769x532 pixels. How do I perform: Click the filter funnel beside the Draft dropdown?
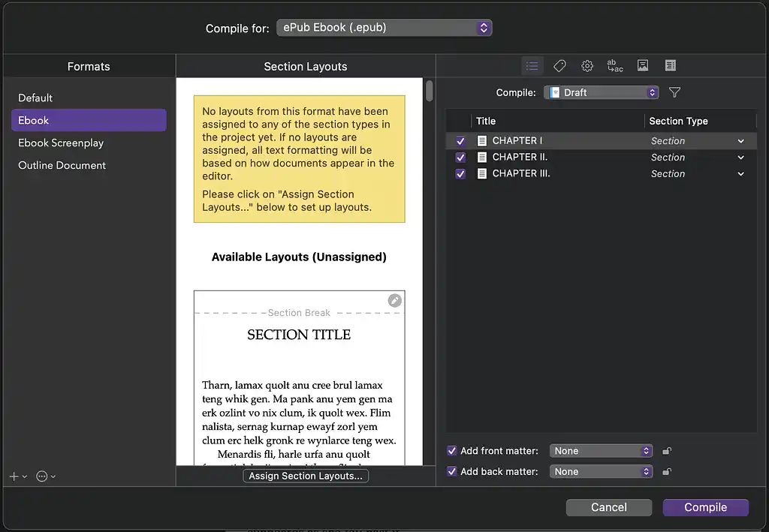point(674,92)
